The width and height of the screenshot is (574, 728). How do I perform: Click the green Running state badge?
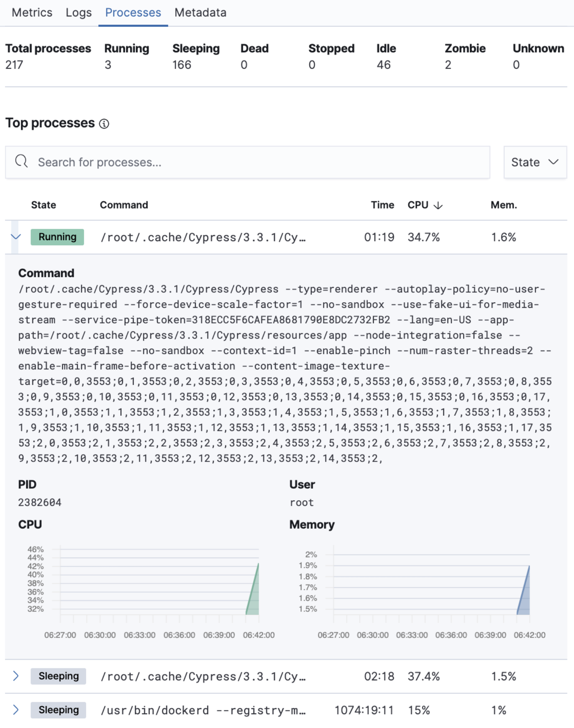click(57, 237)
